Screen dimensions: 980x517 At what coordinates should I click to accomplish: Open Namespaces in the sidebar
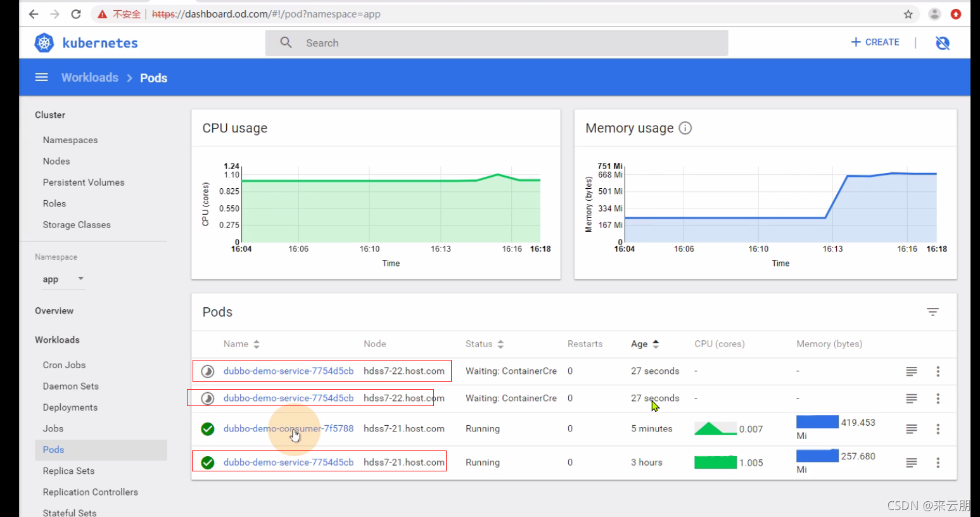pos(70,140)
